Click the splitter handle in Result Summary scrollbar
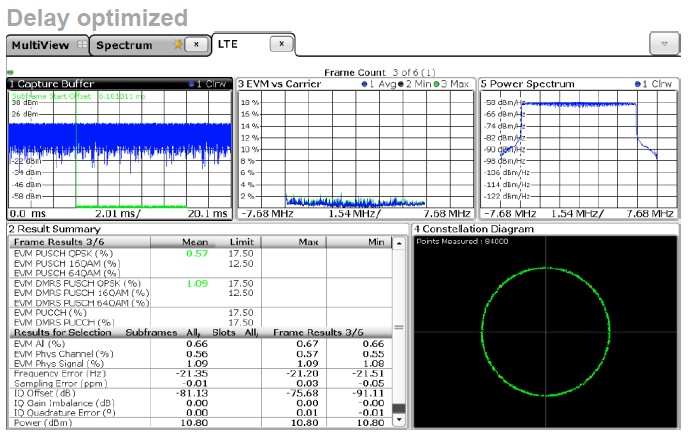The image size is (690, 435). [400, 327]
